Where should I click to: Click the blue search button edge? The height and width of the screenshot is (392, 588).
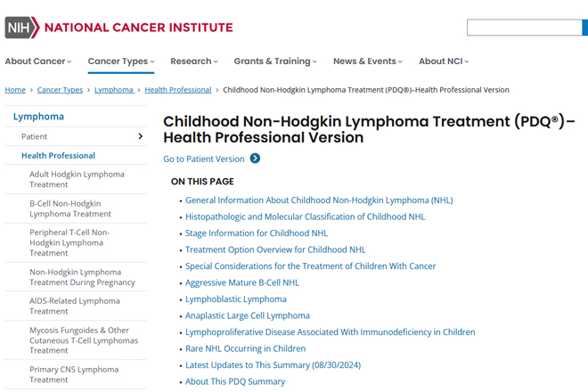[585, 28]
